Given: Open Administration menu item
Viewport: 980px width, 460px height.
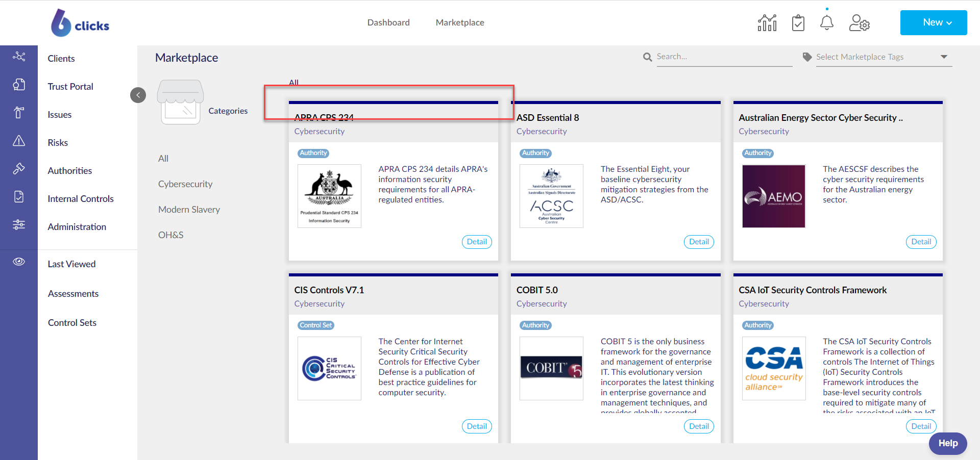Looking at the screenshot, I should click(x=77, y=227).
